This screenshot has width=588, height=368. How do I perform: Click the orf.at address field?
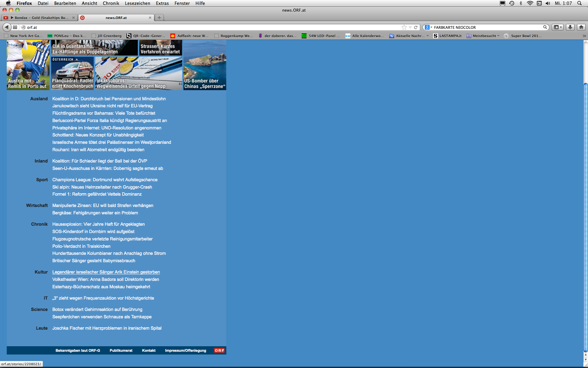211,27
